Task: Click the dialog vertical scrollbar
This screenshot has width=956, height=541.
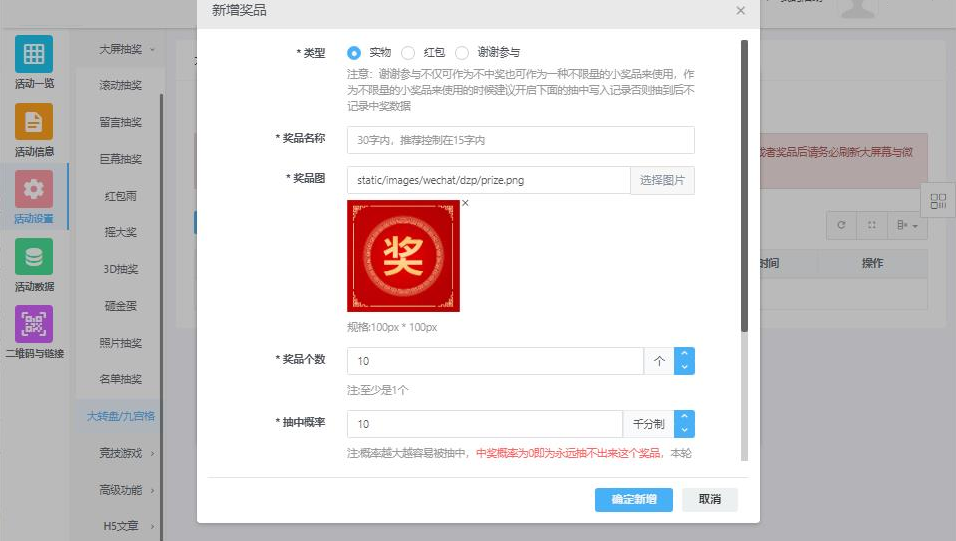Action: [744, 186]
